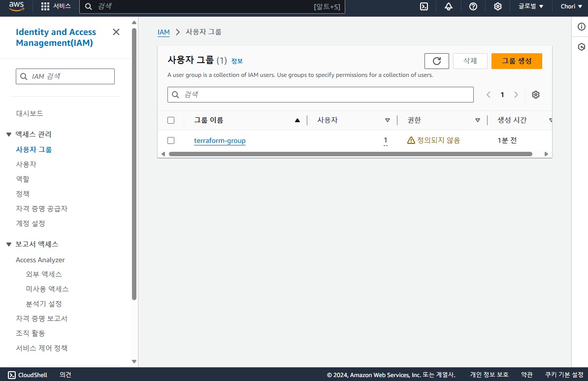This screenshot has width=588, height=381.
Task: Open the notifications bell icon
Action: tap(449, 6)
